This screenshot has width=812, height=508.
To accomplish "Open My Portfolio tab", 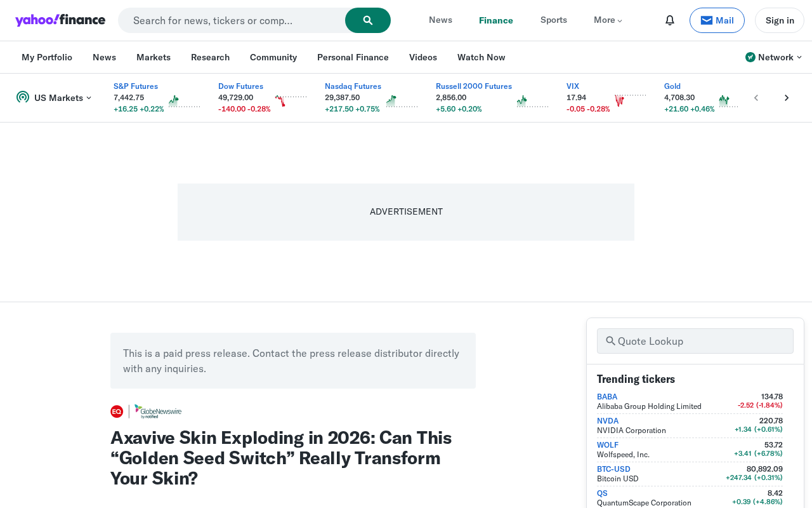I will 47,57.
